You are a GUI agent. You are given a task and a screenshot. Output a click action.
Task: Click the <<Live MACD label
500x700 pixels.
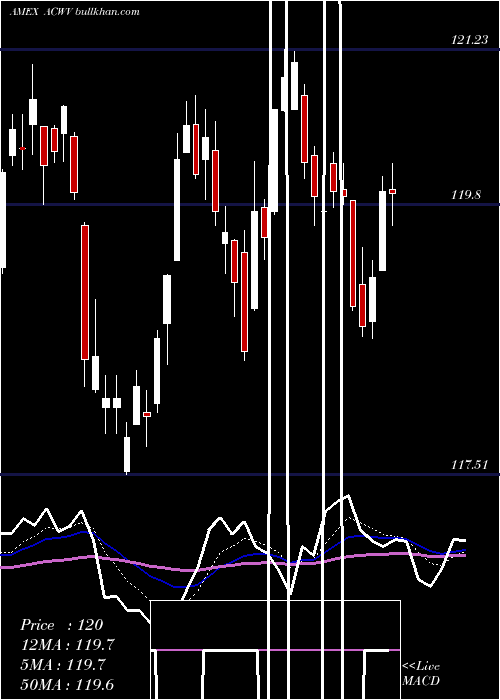pyautogui.click(x=421, y=673)
